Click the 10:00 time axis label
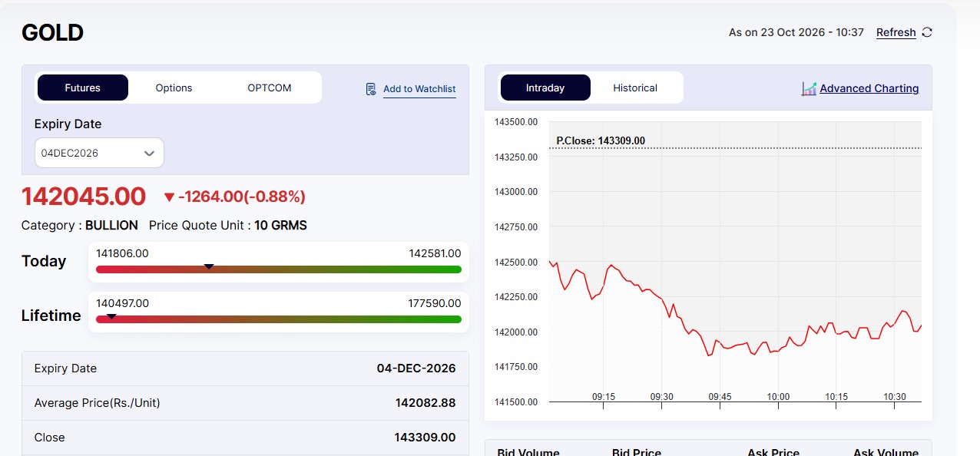This screenshot has width=980, height=456. (x=778, y=397)
